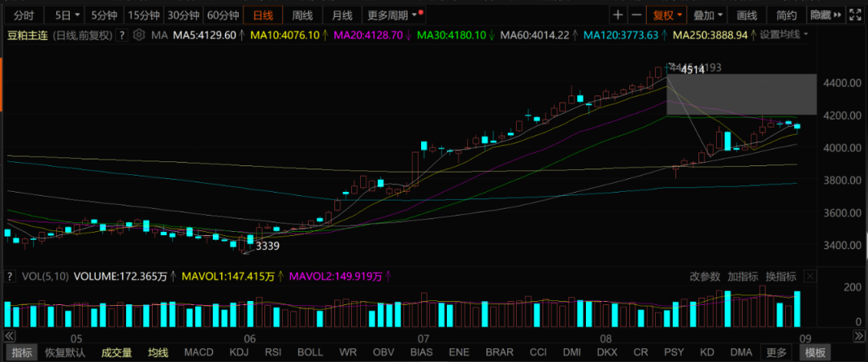The width and height of the screenshot is (868, 362).
Task: Click 换指标 in volume panel
Action: pyautogui.click(x=780, y=276)
